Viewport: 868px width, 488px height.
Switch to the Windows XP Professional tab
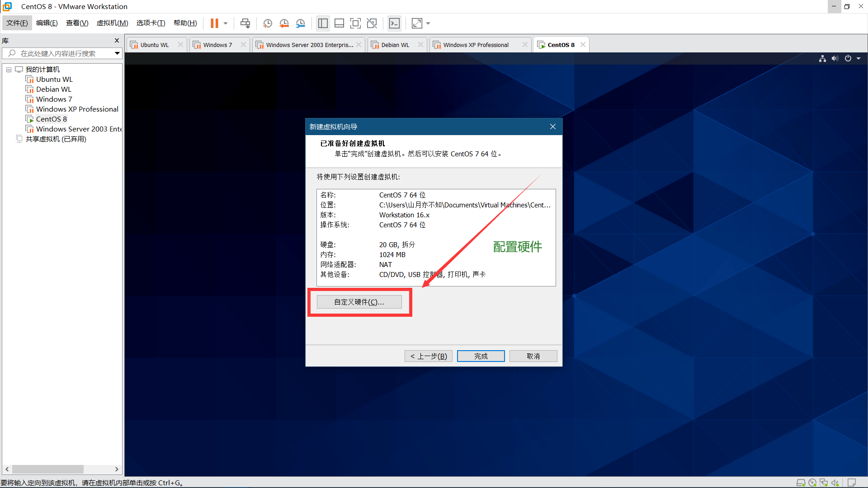coord(476,45)
